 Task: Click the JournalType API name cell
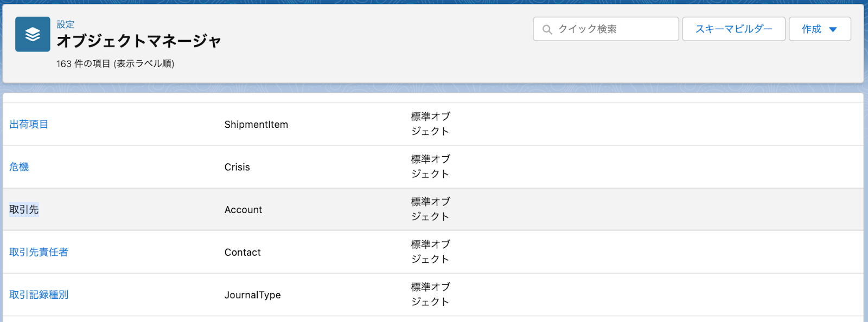[x=252, y=295]
